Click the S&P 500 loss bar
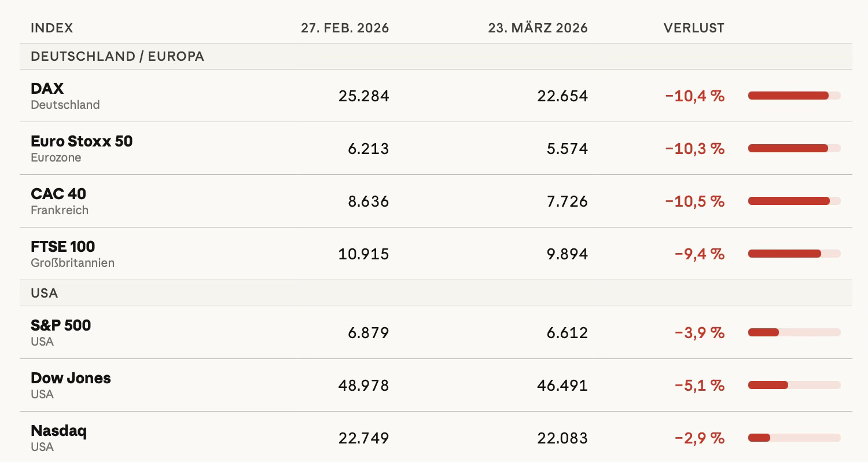Image resolution: width=868 pixels, height=462 pixels. coord(794,332)
